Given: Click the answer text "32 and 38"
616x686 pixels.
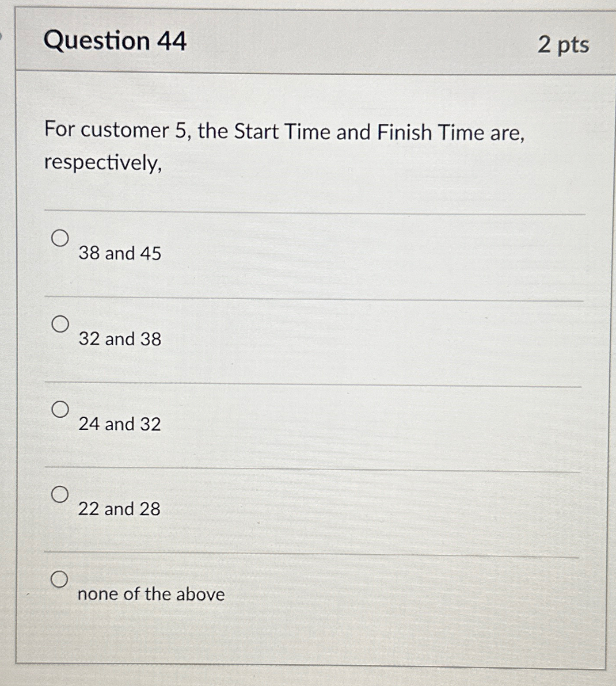Looking at the screenshot, I should [119, 339].
